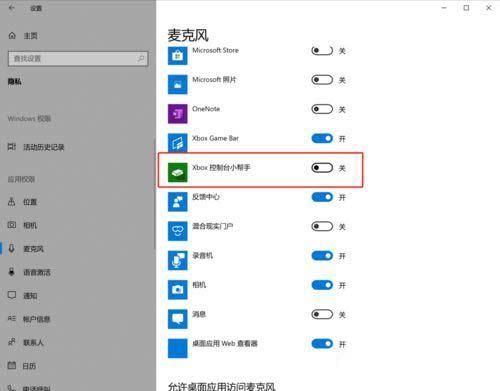
Task: Click the 录音机 app icon
Action: pos(177,261)
